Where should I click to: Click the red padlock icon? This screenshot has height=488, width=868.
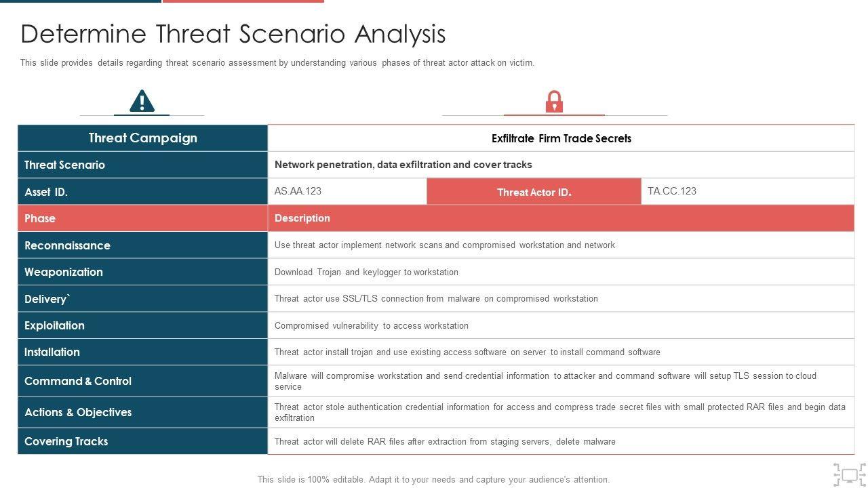pos(554,102)
